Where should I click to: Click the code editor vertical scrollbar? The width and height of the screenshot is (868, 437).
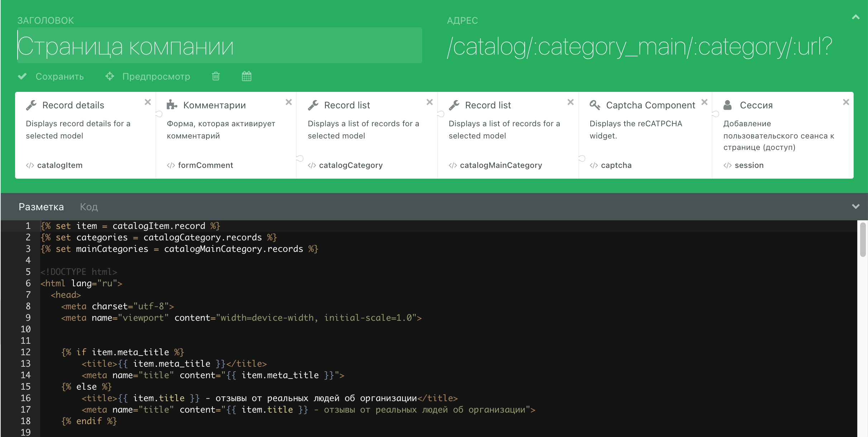[x=863, y=240]
